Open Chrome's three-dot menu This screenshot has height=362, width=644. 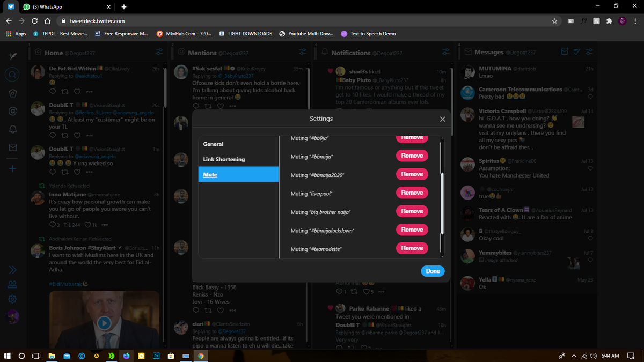tap(635, 21)
